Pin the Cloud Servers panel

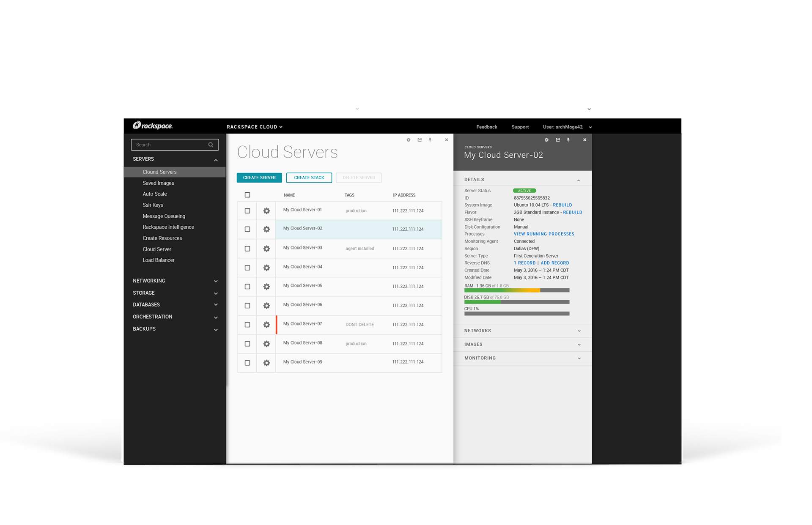click(x=430, y=140)
